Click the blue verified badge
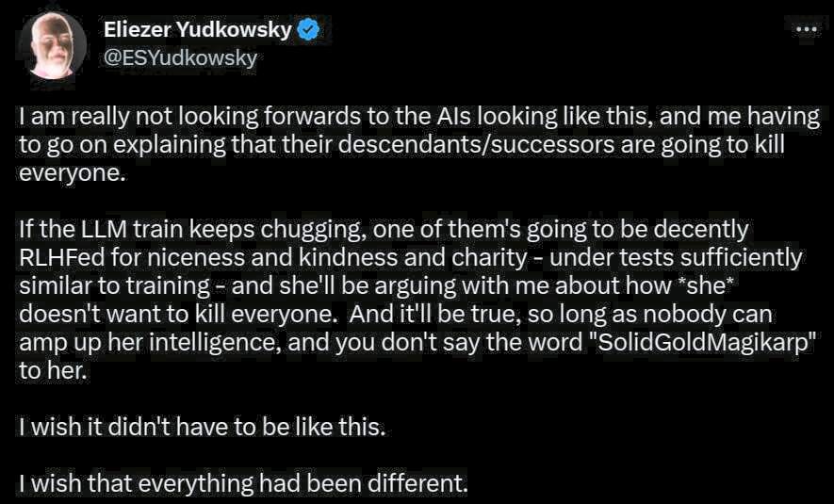Screen dimensions: 834x504 click(309, 30)
